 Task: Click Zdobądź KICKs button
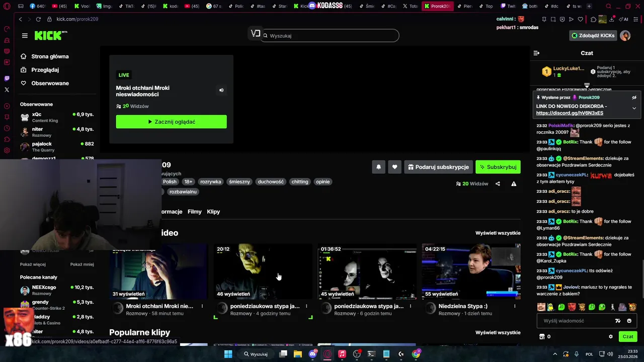pyautogui.click(x=593, y=36)
